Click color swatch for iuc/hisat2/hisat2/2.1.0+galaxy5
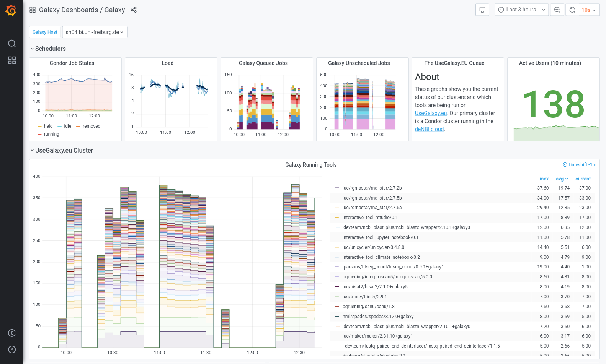Screen dimensions: 606x364 (x=337, y=287)
